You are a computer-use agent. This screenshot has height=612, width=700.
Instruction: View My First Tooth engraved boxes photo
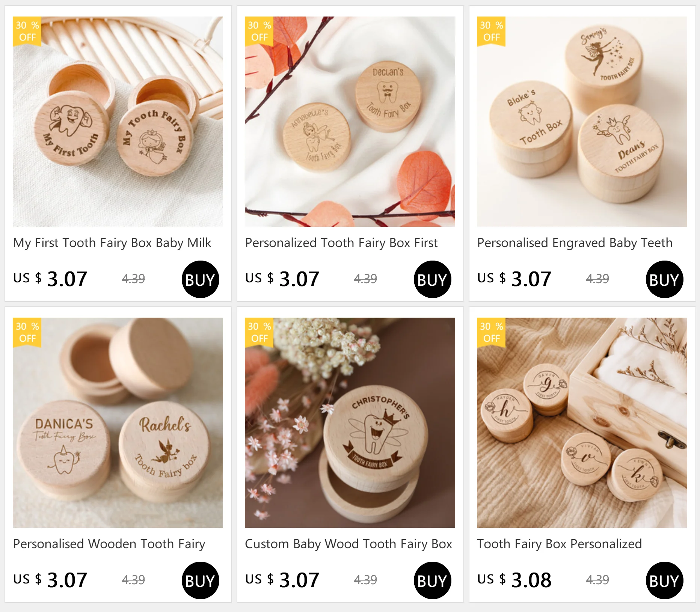(118, 122)
